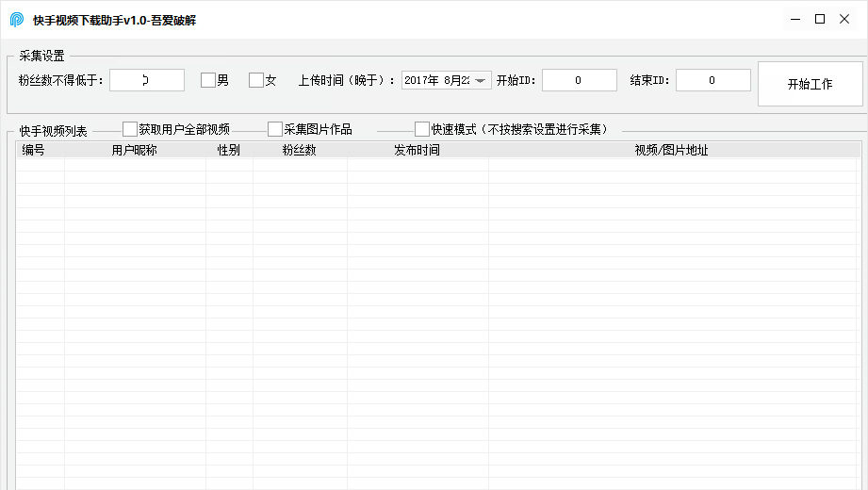This screenshot has width=868, height=490.
Task: Click the 发布时间 column header
Action: point(418,150)
